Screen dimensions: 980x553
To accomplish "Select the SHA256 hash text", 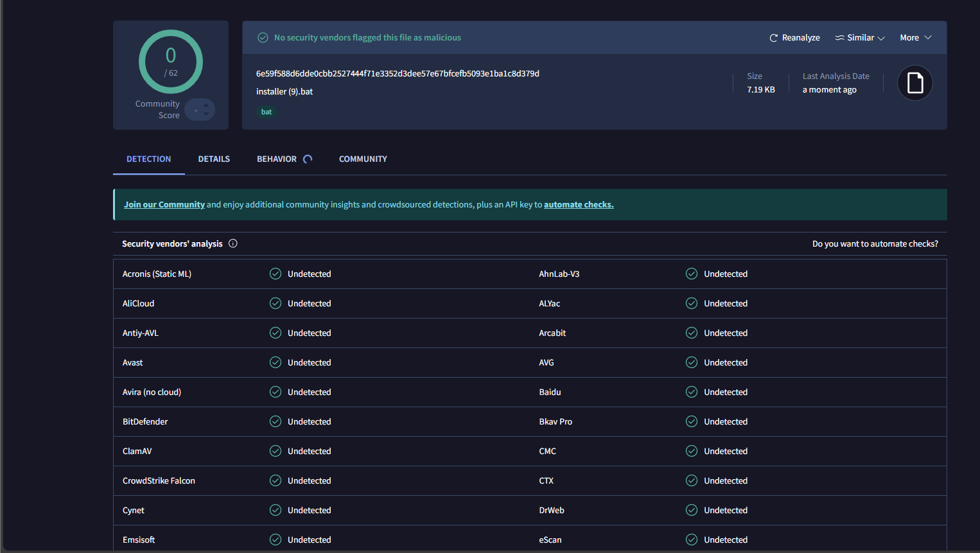I will (x=398, y=73).
